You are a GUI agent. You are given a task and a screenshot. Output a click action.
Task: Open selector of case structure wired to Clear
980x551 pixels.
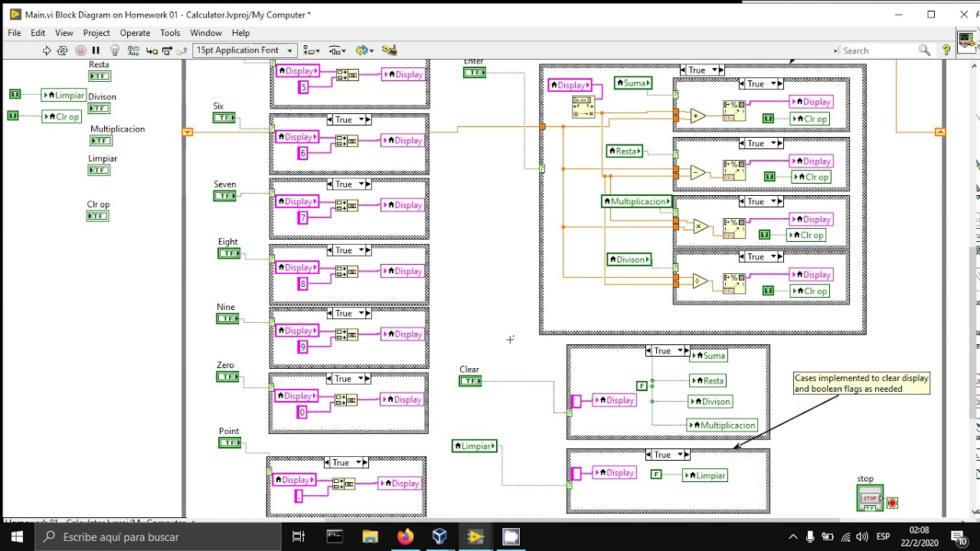(668, 350)
